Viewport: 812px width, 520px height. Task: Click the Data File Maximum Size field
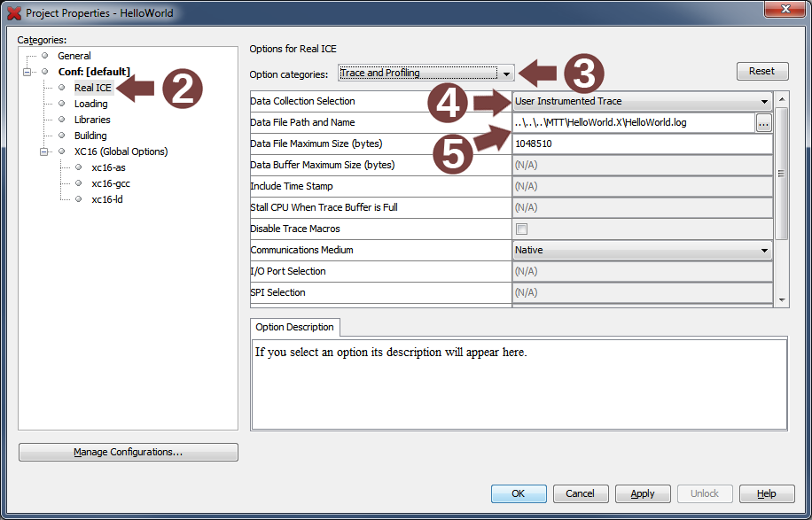coord(641,144)
